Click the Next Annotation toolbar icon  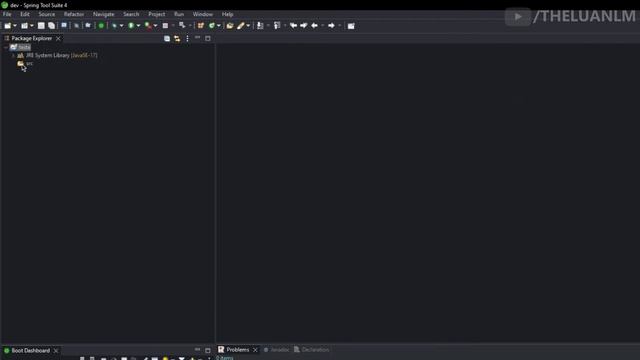260,26
